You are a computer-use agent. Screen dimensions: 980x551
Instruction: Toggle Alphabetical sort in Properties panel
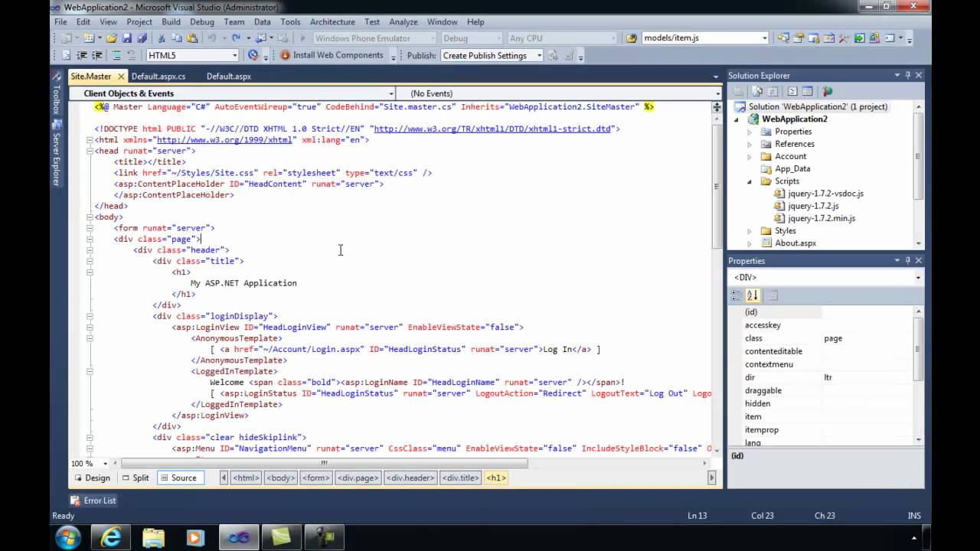(753, 295)
